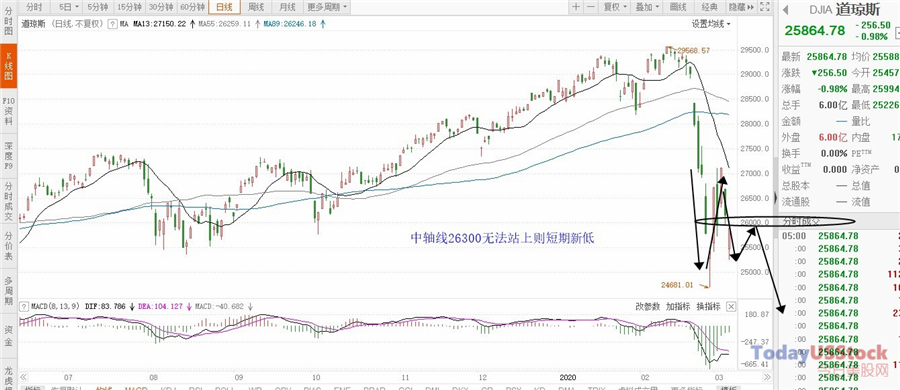Open 分时图 in left sidebar
This screenshot has width=900, height=390.
[9, 22]
